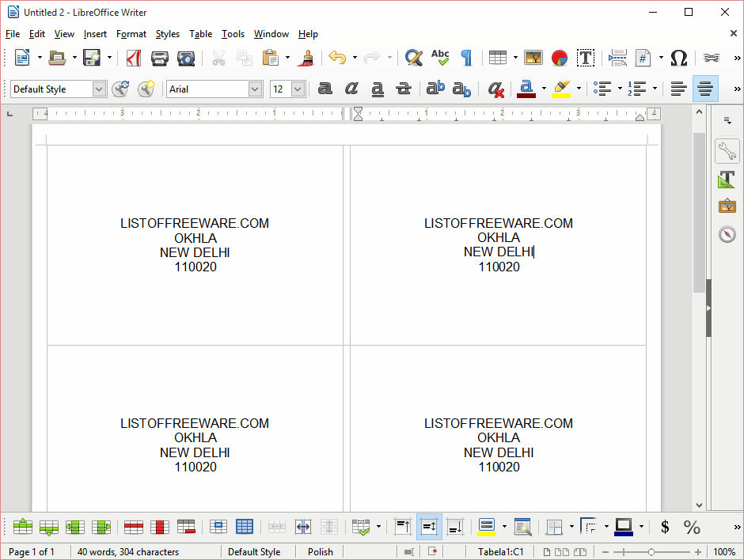Insert a chart
744x560 pixels.
560,58
